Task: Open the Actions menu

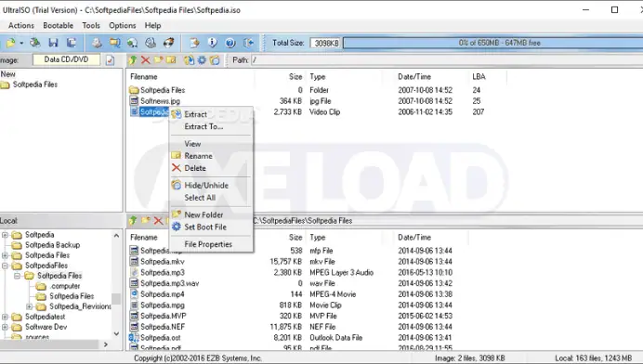Action: tap(21, 25)
